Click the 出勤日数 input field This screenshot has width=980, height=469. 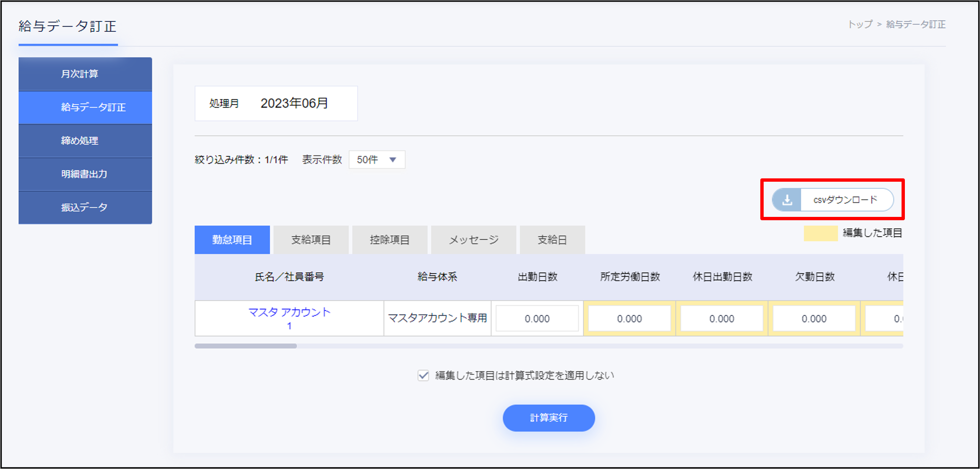tap(537, 319)
